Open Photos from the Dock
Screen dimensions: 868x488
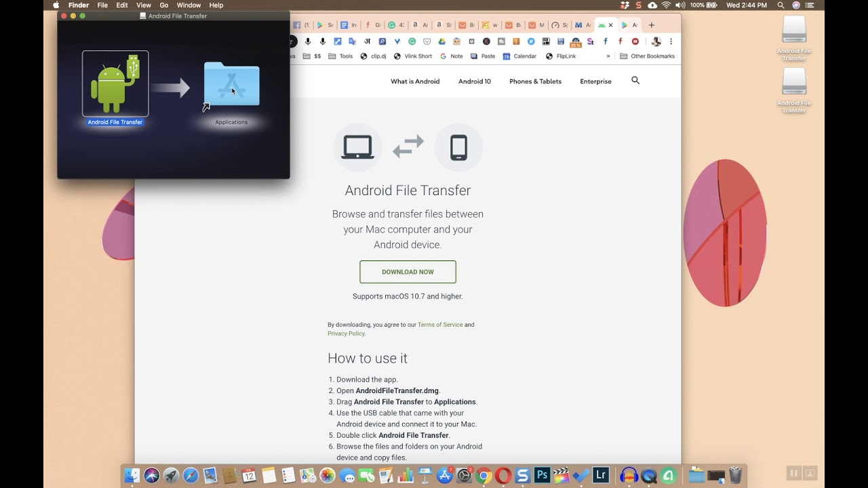pyautogui.click(x=328, y=476)
